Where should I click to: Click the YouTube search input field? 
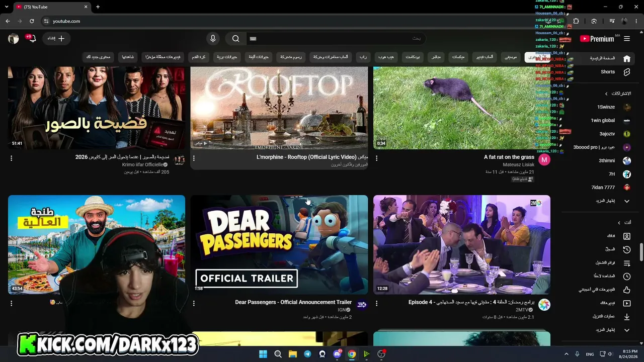coord(336,39)
